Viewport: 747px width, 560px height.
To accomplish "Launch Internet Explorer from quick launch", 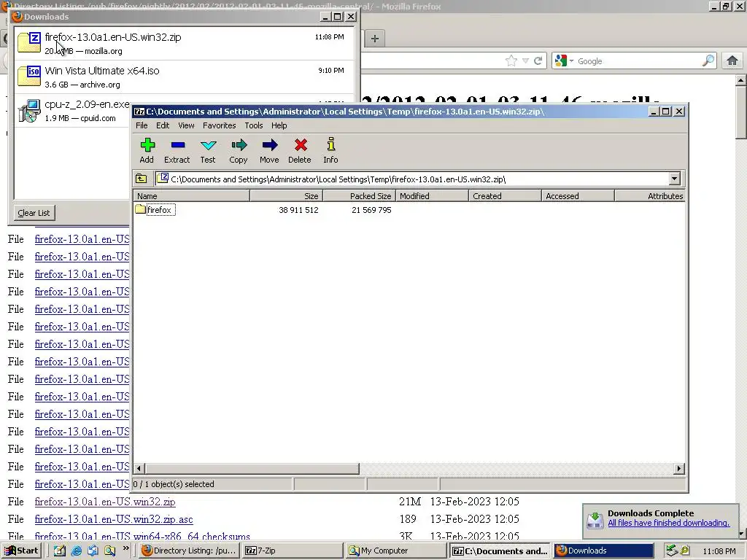I will point(76,551).
